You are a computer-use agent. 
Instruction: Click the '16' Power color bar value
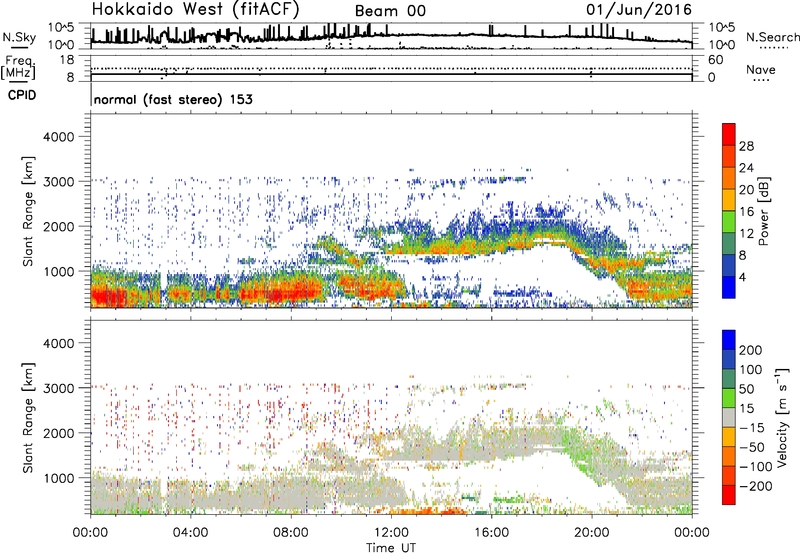pyautogui.click(x=746, y=212)
